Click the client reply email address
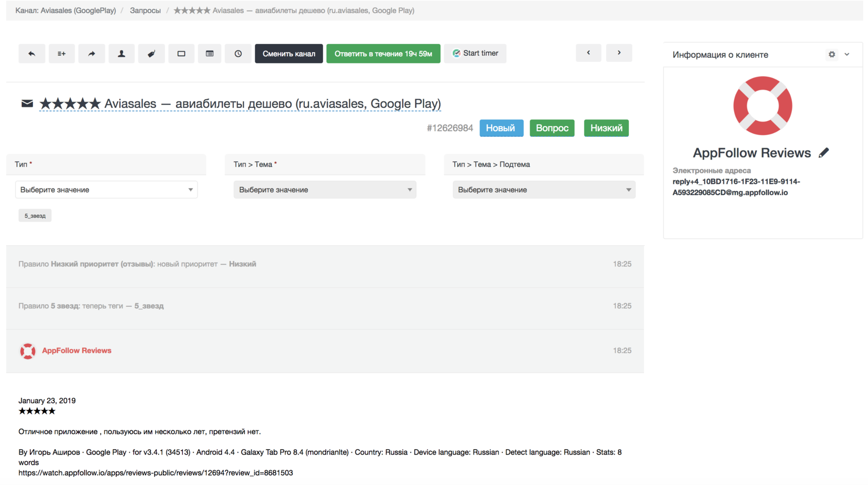 click(x=736, y=187)
